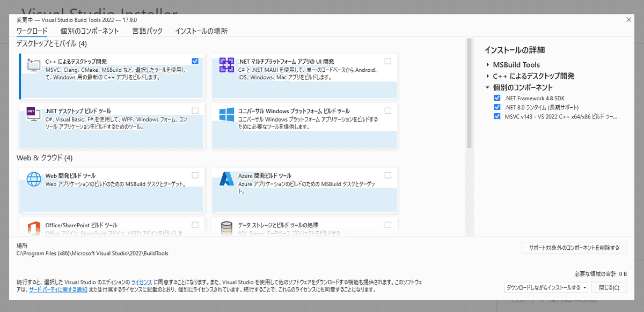Click サポート対象外のコンポーネントを削除する button

[574, 248]
